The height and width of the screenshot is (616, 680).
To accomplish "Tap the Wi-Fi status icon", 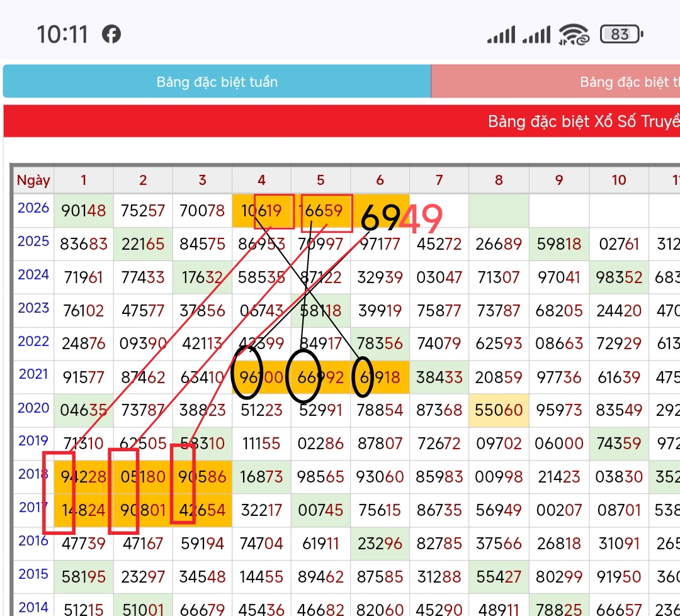I will pyautogui.click(x=574, y=34).
